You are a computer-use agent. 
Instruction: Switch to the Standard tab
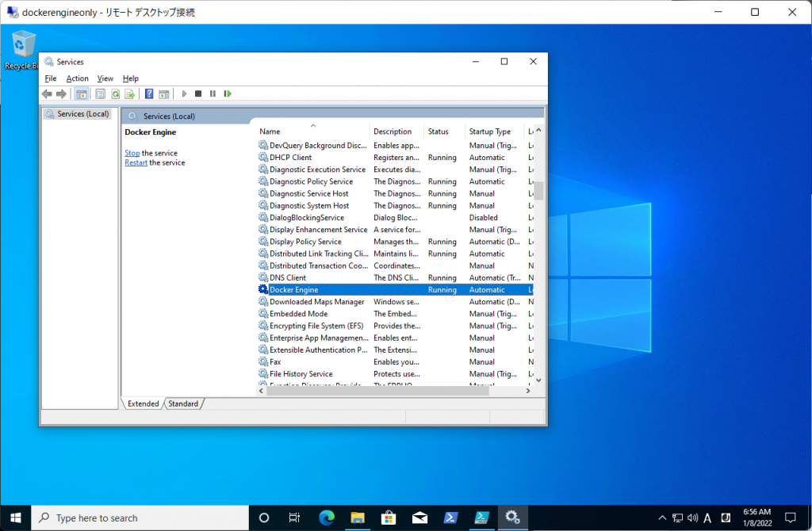183,403
